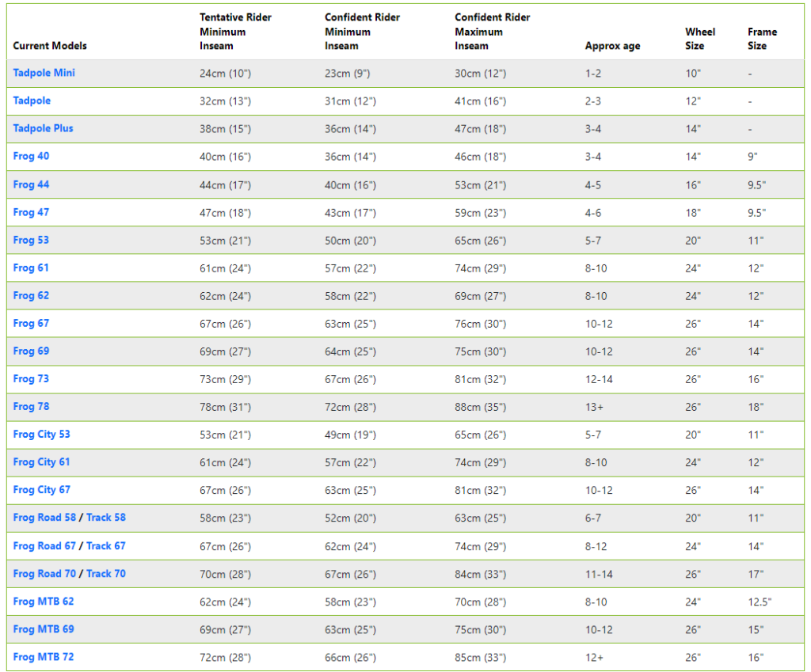This screenshot has height=672, width=811.
Task: Click the Frog City 67 link
Action: (x=41, y=489)
